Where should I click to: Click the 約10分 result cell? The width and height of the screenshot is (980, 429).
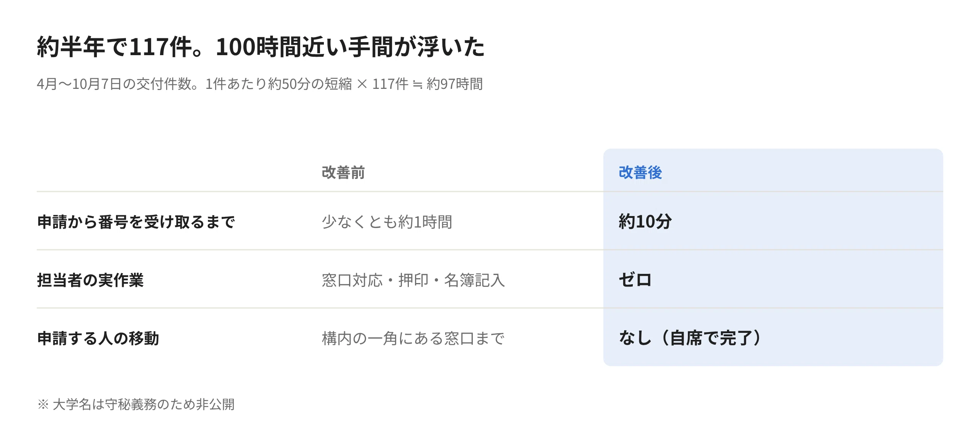[645, 222]
